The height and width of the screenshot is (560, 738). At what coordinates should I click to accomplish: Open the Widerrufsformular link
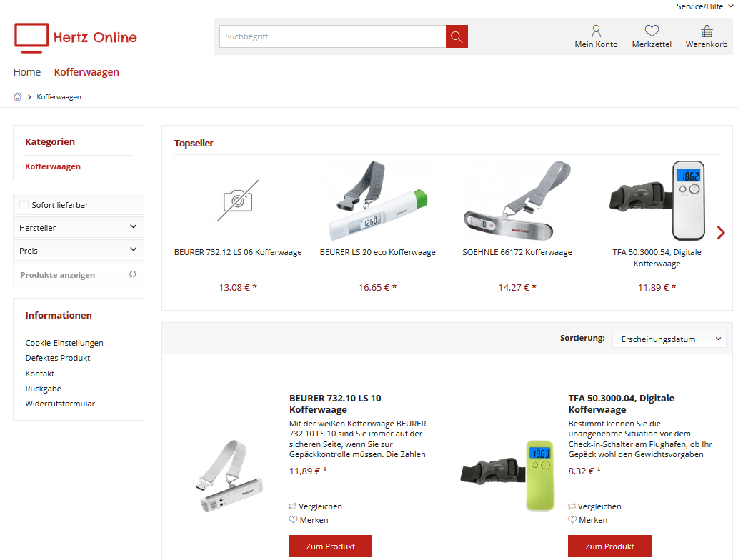pos(60,404)
